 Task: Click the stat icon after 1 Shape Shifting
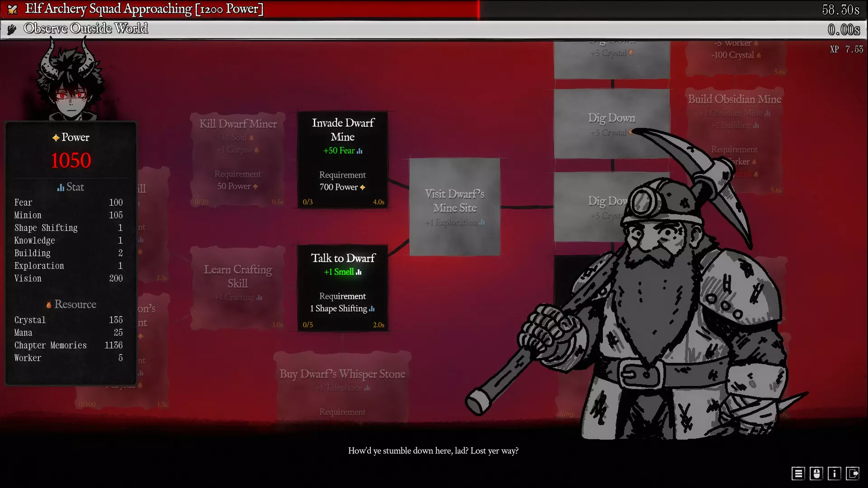coord(372,309)
